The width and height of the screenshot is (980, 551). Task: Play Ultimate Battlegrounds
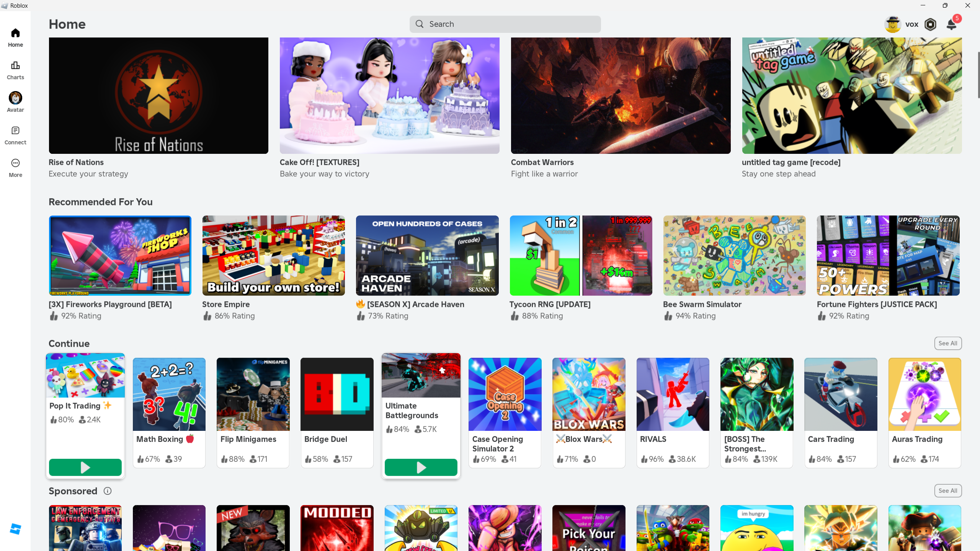coord(421,467)
